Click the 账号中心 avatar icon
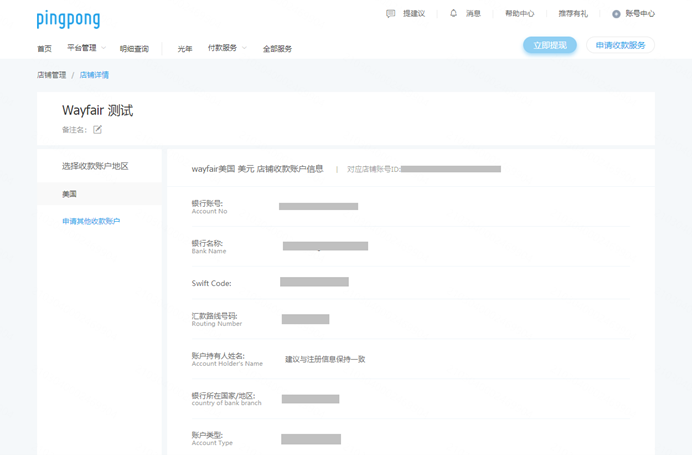The width and height of the screenshot is (692, 455). 616,14
